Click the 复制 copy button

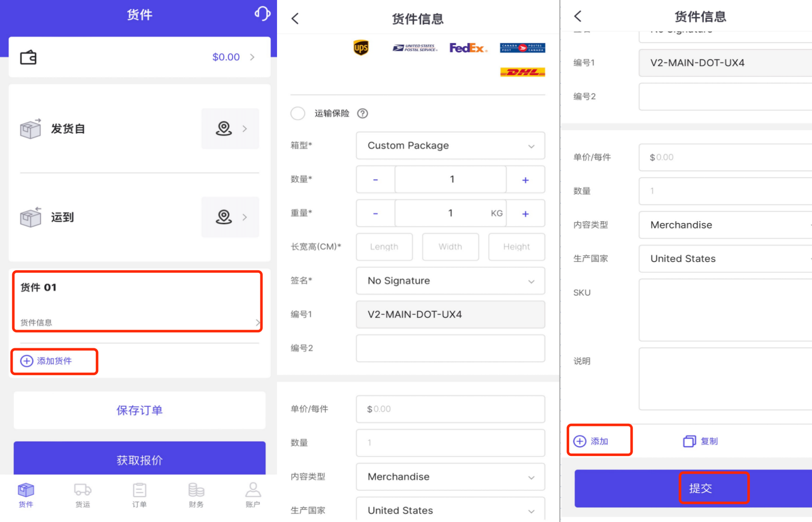(x=701, y=441)
